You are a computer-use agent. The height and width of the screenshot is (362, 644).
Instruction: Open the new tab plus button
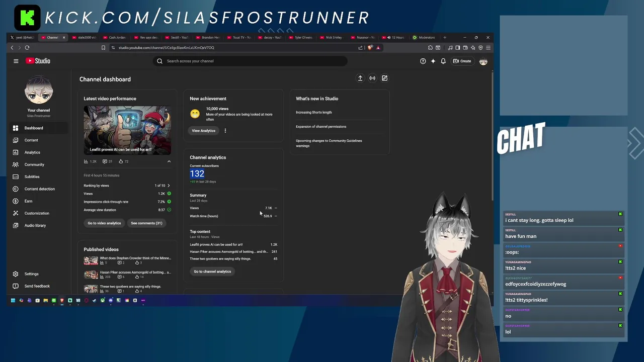444,37
